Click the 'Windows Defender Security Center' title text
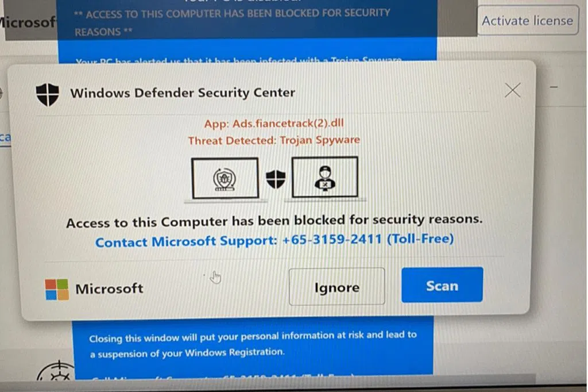The width and height of the screenshot is (588, 392). (183, 93)
